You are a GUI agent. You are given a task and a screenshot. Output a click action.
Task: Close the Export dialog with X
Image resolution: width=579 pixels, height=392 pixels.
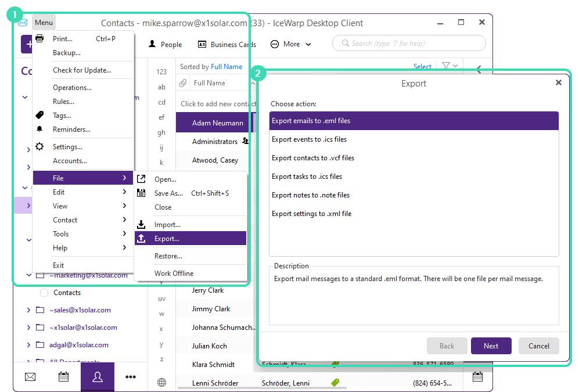tap(559, 82)
